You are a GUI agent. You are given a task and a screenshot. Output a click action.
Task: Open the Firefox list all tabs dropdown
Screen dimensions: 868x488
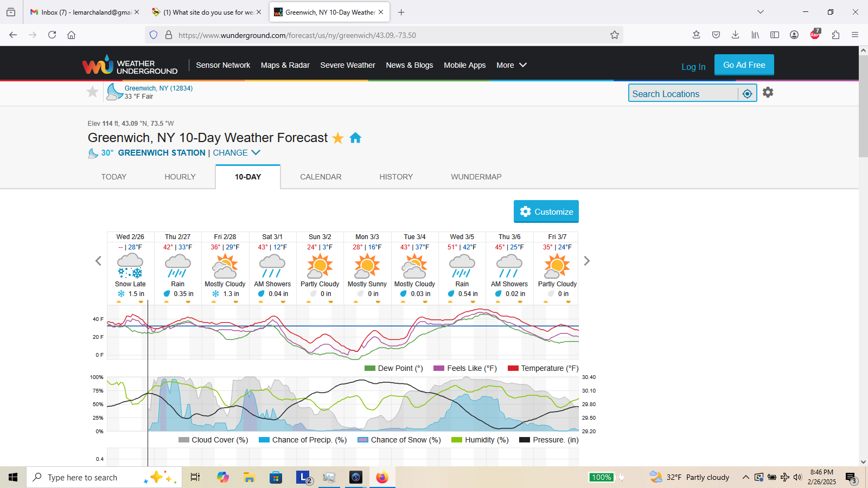pos(761,12)
